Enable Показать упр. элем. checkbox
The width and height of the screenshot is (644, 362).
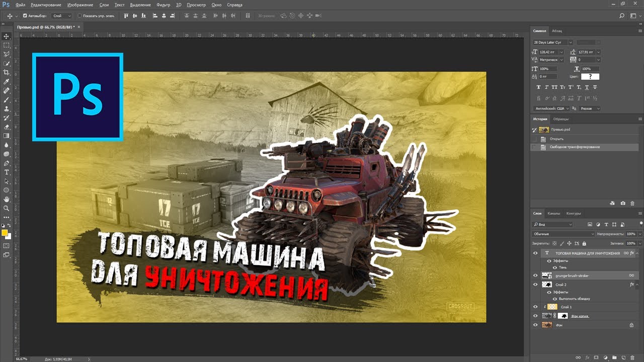pyautogui.click(x=79, y=16)
